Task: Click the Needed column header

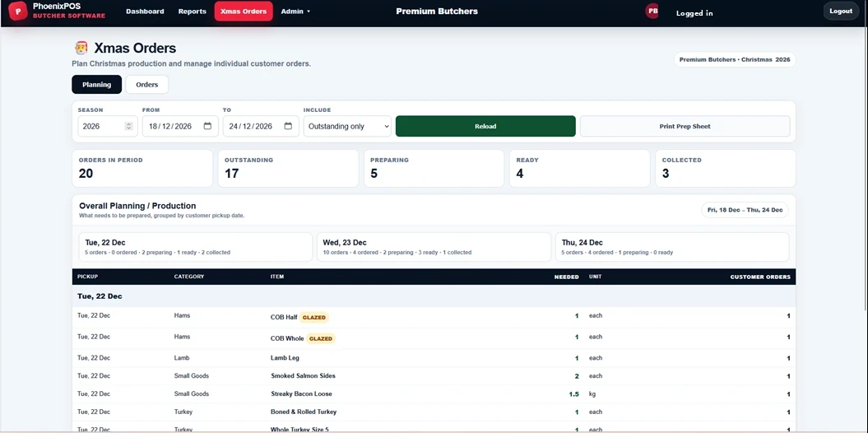Action: click(567, 277)
